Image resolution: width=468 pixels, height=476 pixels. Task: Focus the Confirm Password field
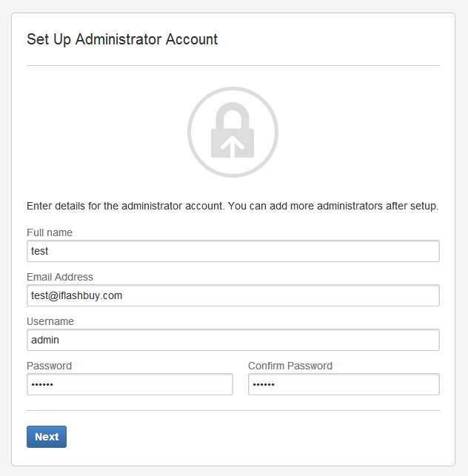344,384
